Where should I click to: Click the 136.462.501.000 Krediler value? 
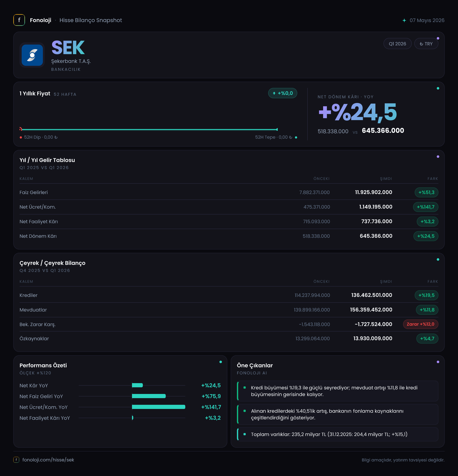[x=372, y=295]
